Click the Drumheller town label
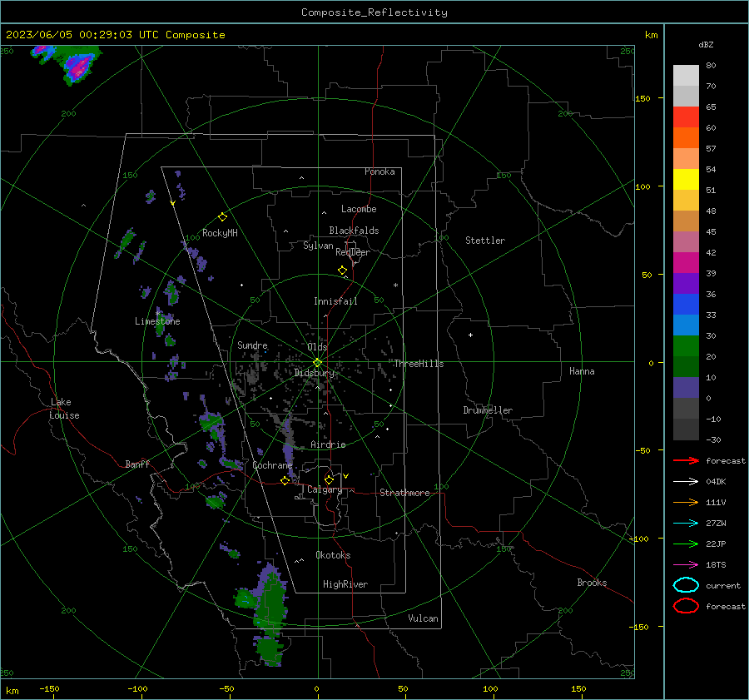 tap(488, 410)
